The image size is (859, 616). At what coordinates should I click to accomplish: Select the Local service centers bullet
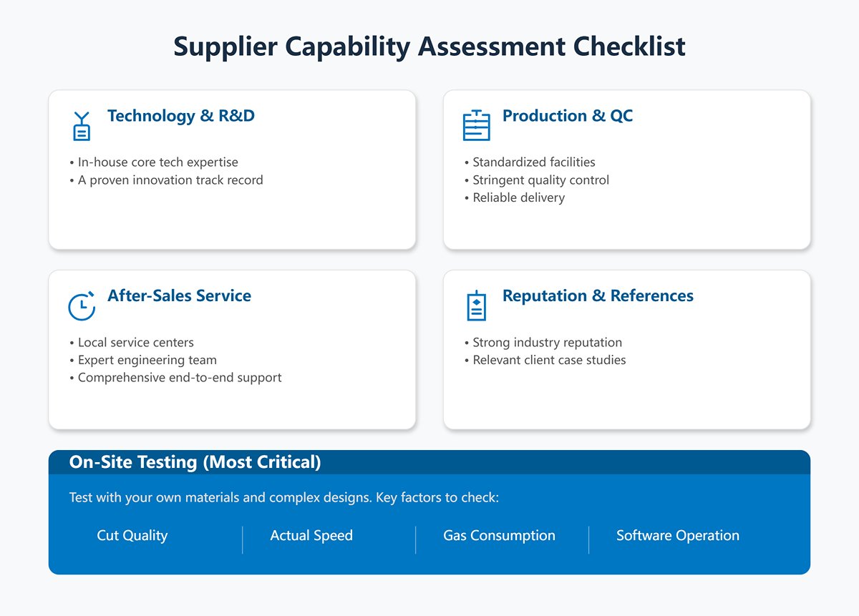(135, 343)
